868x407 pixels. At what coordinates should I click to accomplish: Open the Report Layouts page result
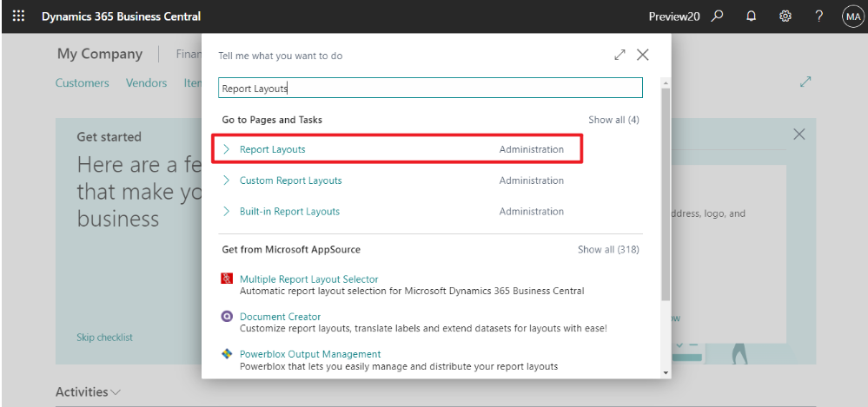272,149
